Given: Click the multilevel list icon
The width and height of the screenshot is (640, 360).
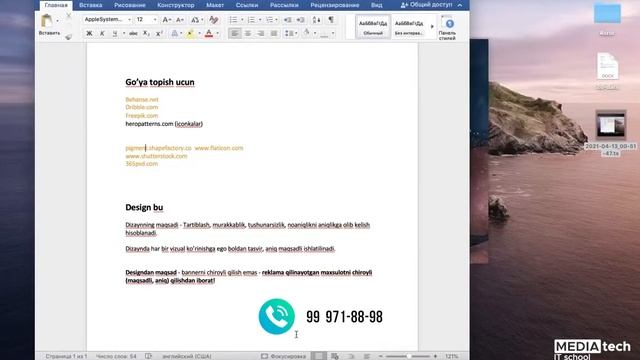Looking at the screenshot, I should (269, 20).
